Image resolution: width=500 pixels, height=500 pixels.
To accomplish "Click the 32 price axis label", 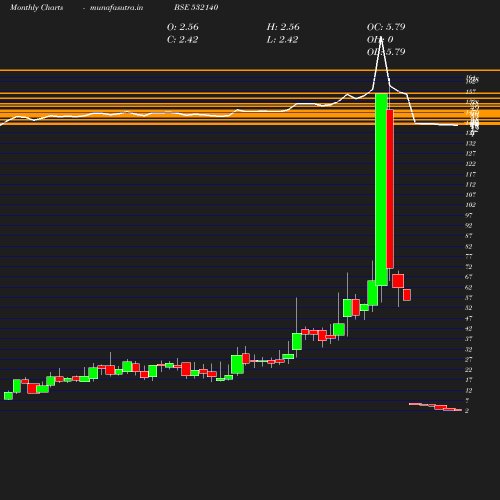I will point(469,350).
